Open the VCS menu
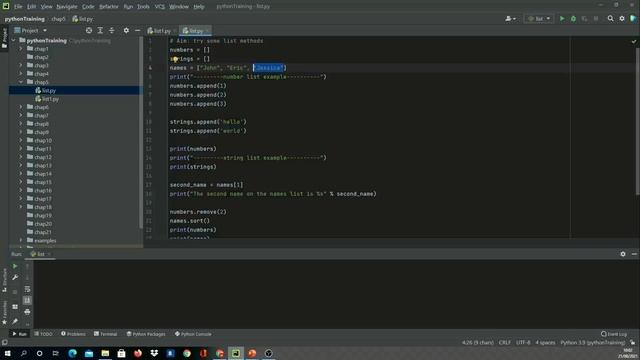The image size is (640, 360). (x=160, y=7)
